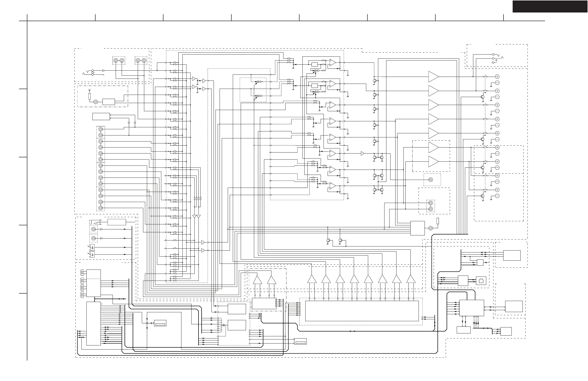Select the large block with many left-side ports at bottom right

tap(472, 308)
